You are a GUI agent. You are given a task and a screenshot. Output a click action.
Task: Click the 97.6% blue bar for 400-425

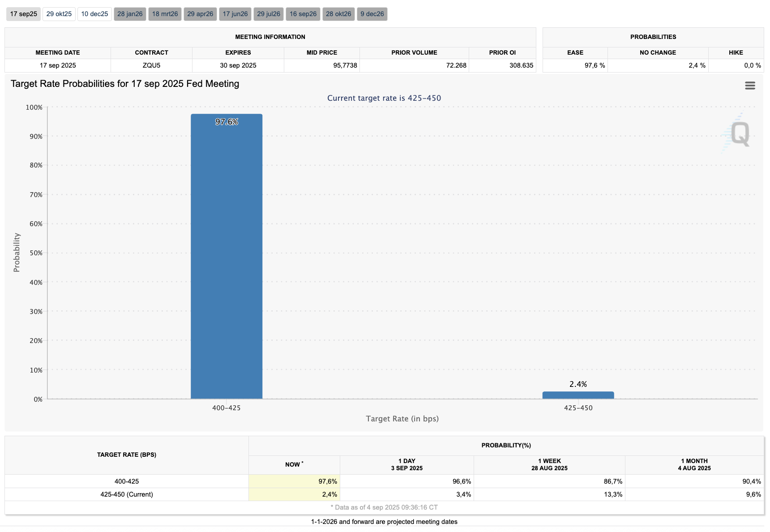point(227,256)
